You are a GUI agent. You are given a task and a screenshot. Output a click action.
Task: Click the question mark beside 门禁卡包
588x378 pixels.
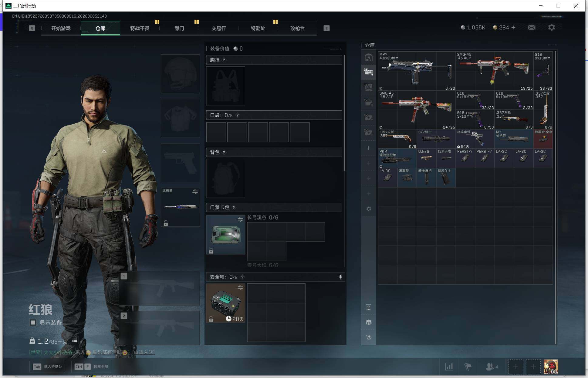(233, 207)
